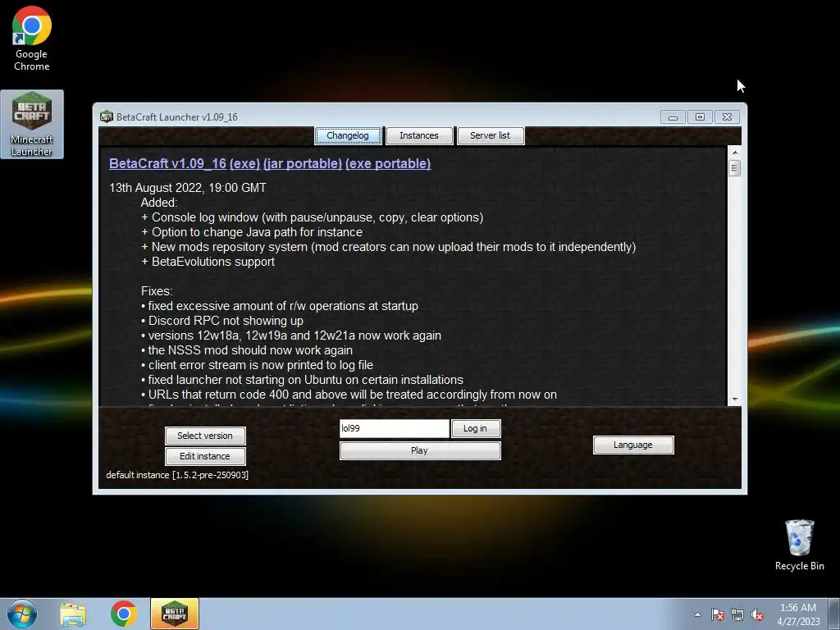Minimize the BetaCraft Launcher window
Image resolution: width=840 pixels, height=630 pixels.
point(673,116)
